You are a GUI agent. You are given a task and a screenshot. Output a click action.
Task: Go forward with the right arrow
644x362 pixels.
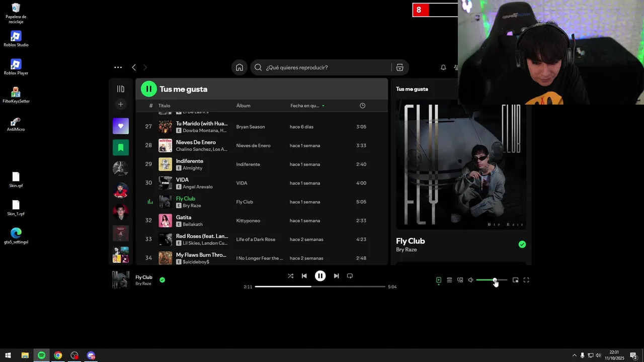click(x=145, y=67)
